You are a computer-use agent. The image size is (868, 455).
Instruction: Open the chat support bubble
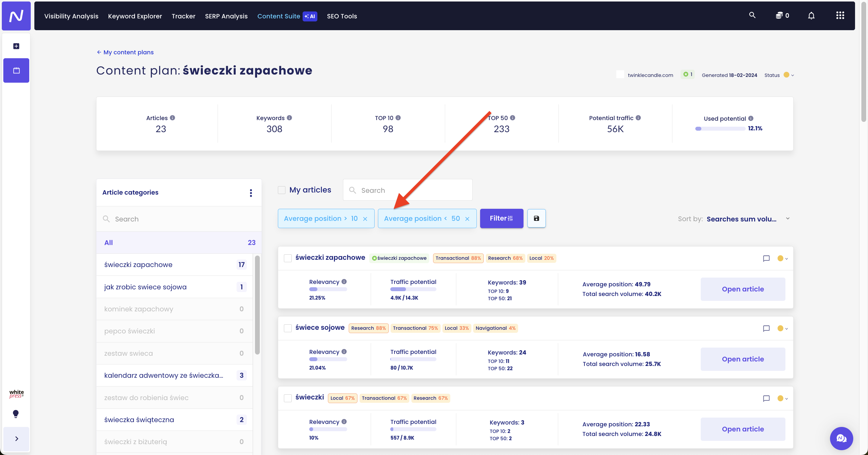pyautogui.click(x=841, y=438)
